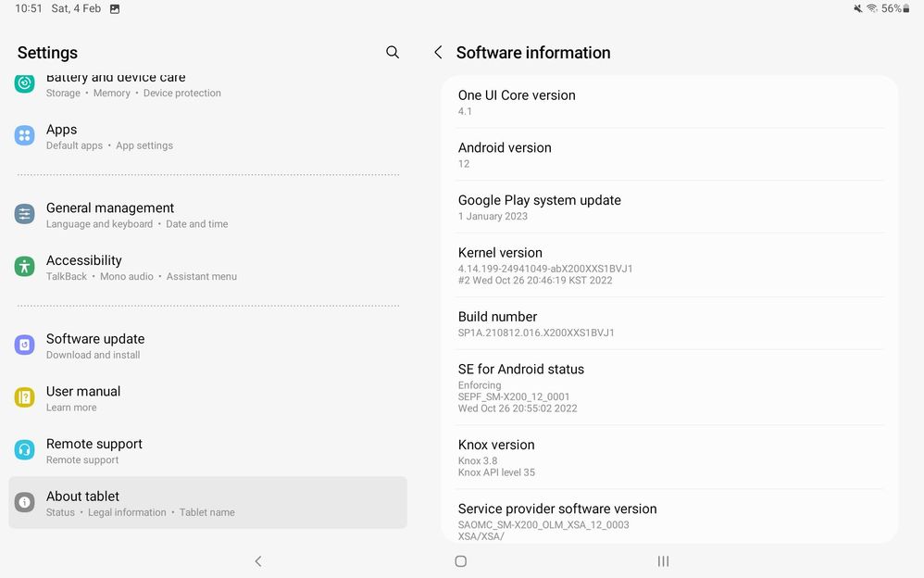Tap the navigation bar Recents button
The image size is (924, 578).
click(664, 561)
